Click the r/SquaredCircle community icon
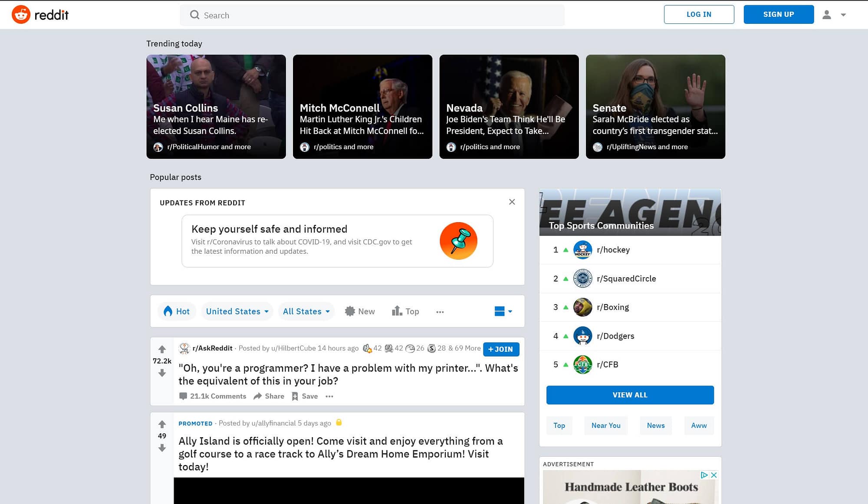Viewport: 868px width, 504px height. (x=582, y=278)
